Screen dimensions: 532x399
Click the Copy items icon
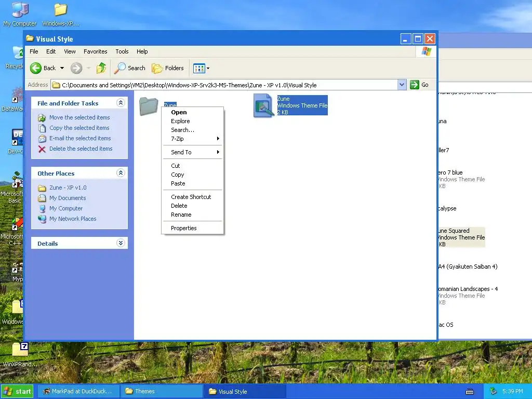(x=42, y=128)
